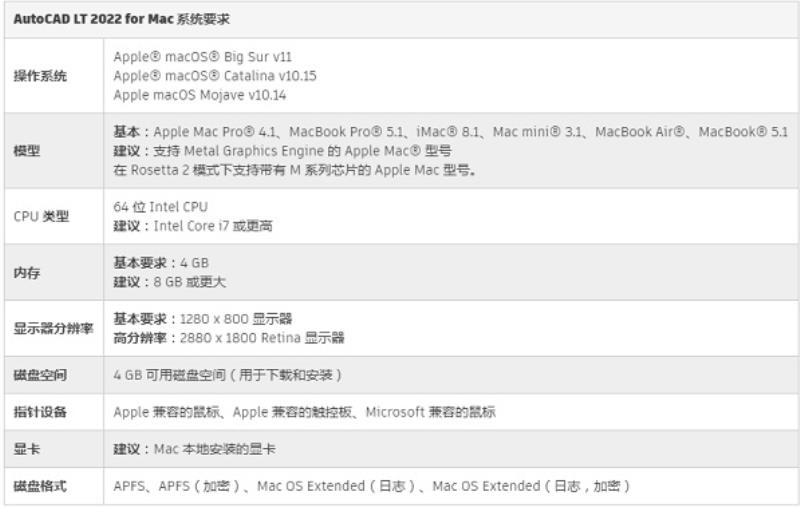Click 'Intel Core i7 或更高' recommendation

coord(193,226)
